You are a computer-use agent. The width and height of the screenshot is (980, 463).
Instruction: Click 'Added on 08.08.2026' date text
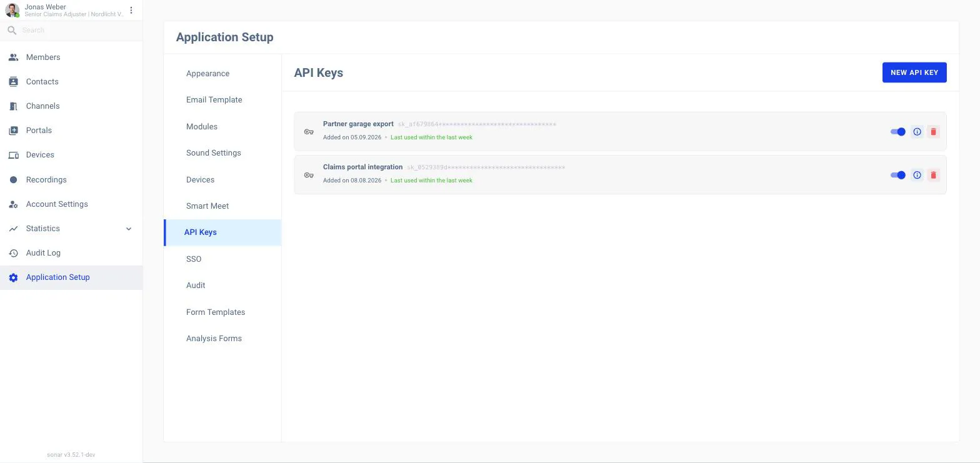pyautogui.click(x=352, y=181)
